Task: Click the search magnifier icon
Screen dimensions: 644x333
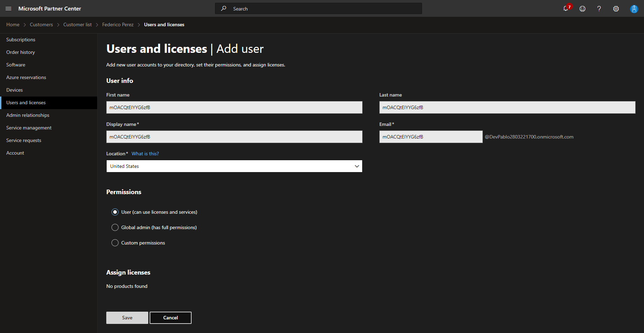Action: pos(223,8)
